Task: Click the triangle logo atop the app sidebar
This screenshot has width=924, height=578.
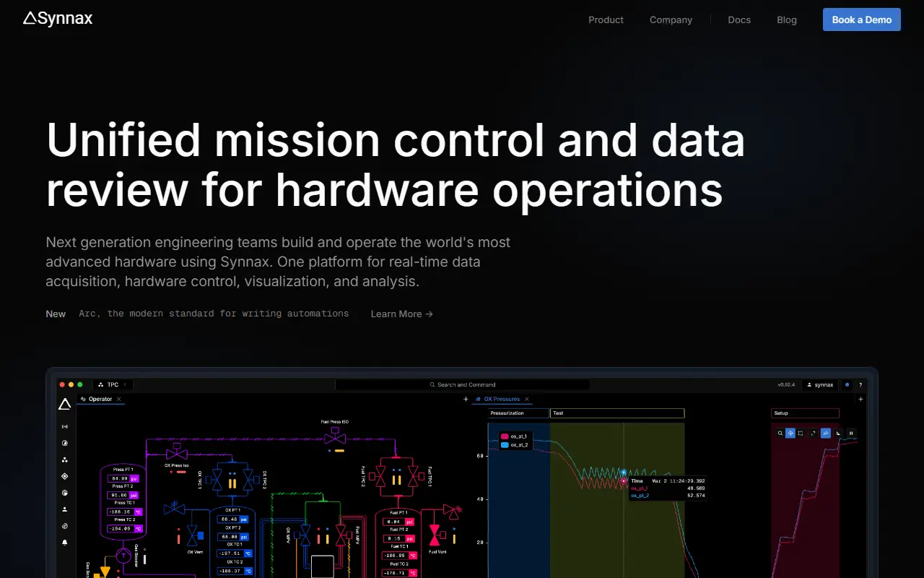Action: [65, 405]
